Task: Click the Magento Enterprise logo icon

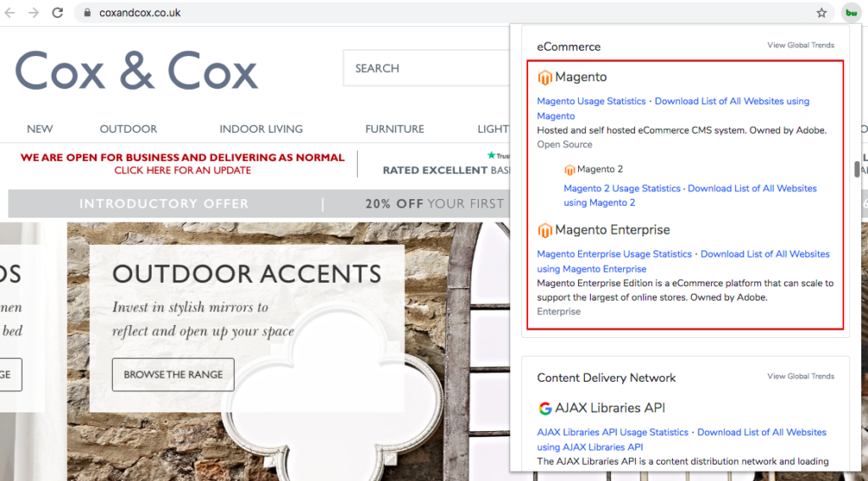Action: click(545, 230)
